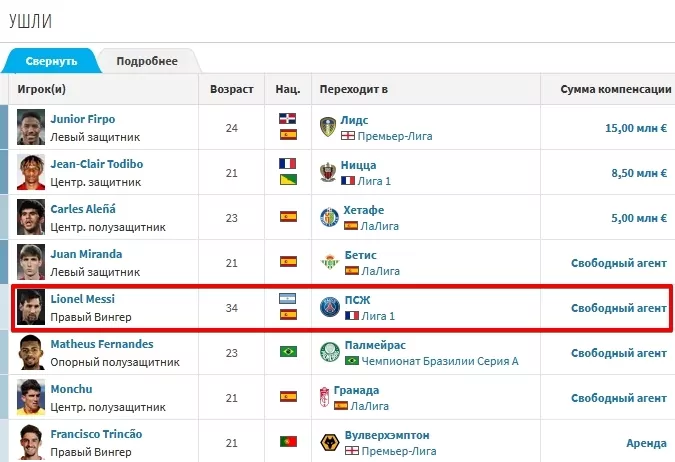Click the Real Betis crest icon

[x=327, y=262]
